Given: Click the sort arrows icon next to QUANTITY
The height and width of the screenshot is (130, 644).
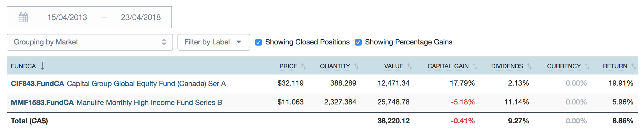Looking at the screenshot, I should (356, 66).
